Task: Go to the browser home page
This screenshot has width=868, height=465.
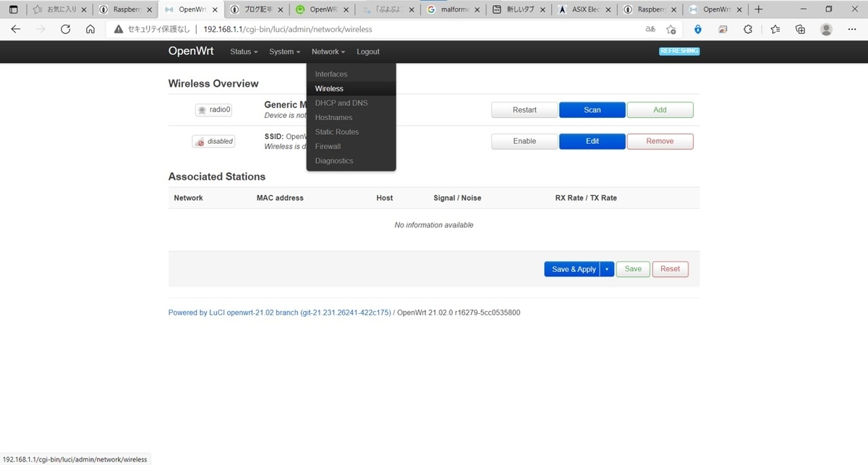Action: pyautogui.click(x=90, y=30)
